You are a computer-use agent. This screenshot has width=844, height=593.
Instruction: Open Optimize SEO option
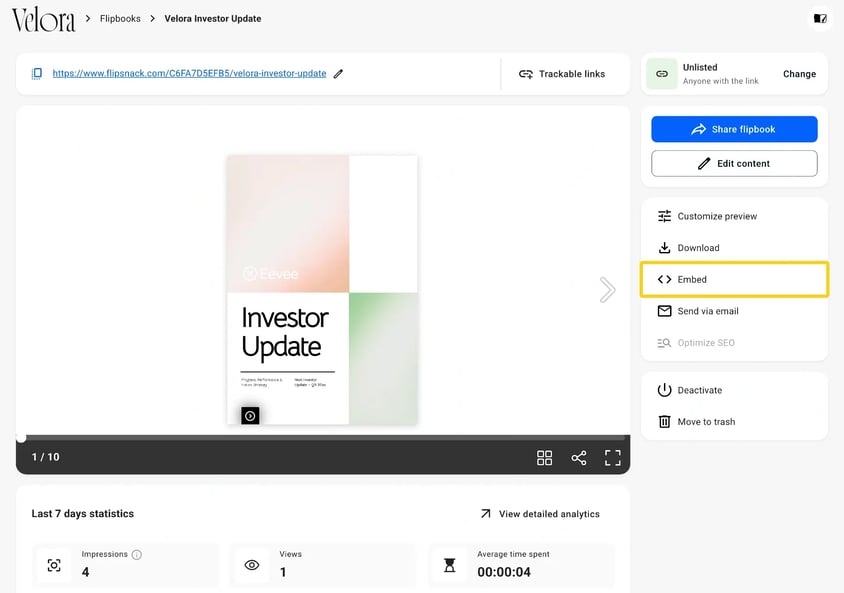point(734,343)
